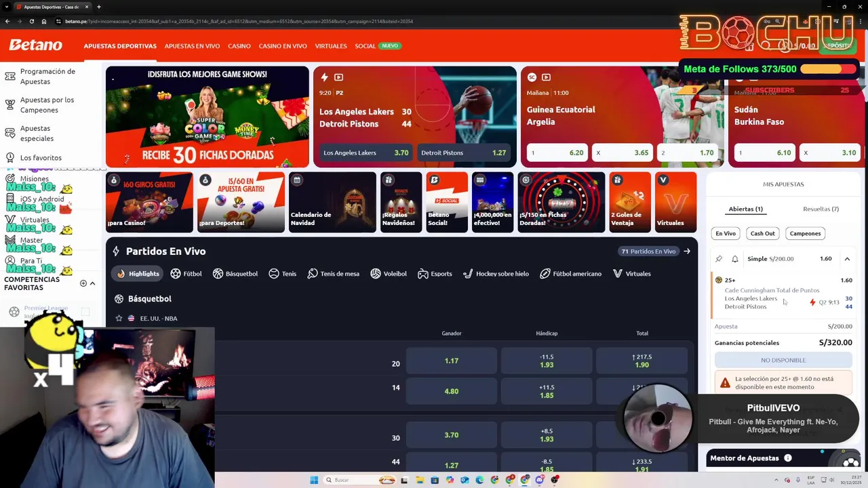868x488 pixels.
Task: Open the 30 Fichas Doradas game show banner
Action: click(207, 117)
